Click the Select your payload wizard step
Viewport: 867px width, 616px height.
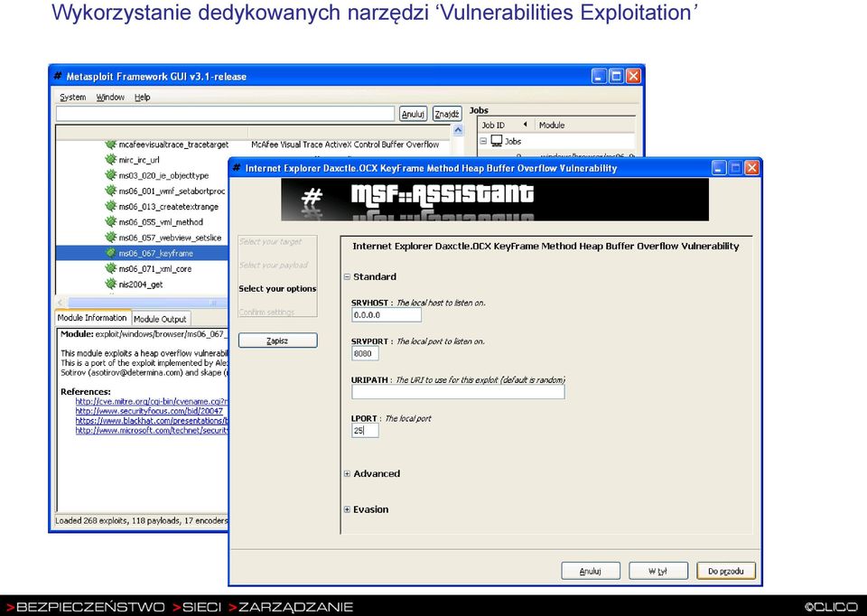[274, 265]
